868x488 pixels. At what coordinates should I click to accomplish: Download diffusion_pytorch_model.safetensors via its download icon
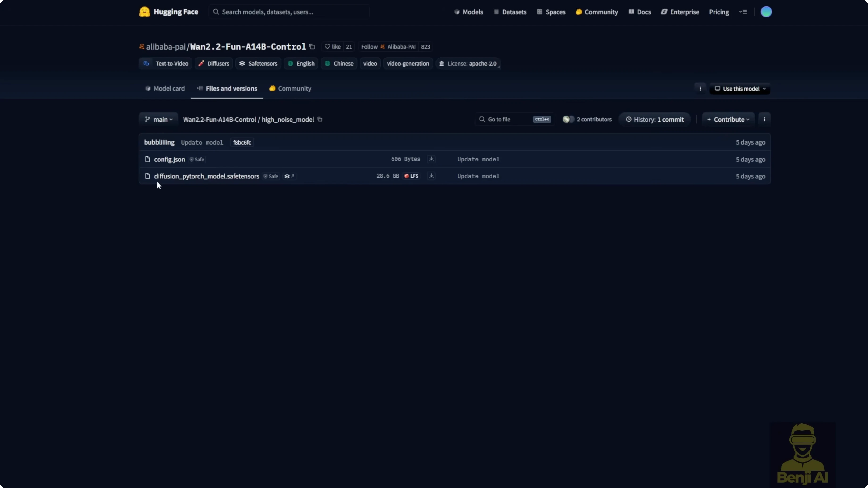click(x=431, y=176)
